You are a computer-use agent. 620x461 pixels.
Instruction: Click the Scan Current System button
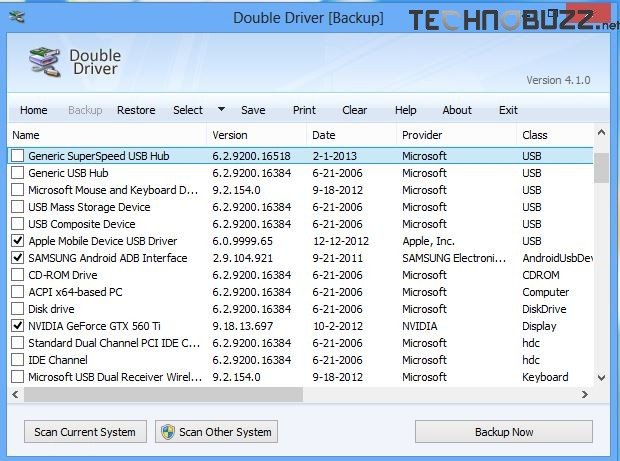coord(85,432)
